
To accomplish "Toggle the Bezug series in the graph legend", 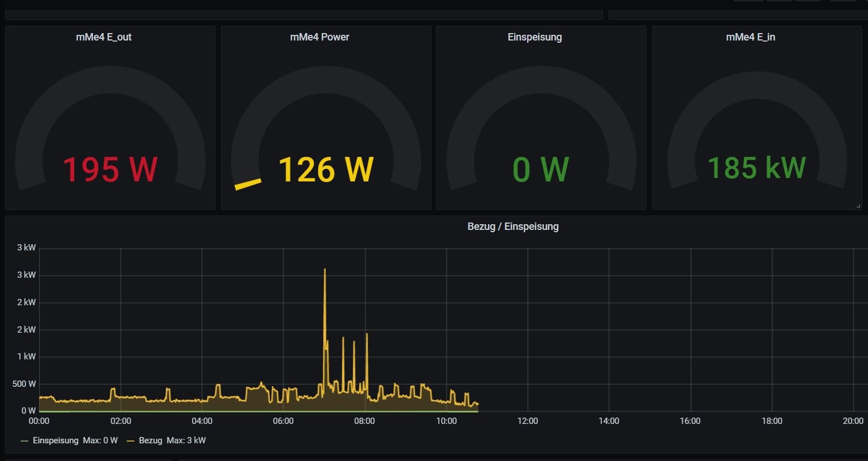I will (x=150, y=440).
